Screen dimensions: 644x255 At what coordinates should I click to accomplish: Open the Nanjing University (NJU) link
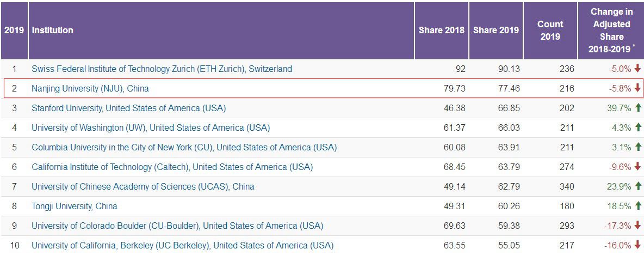coord(90,88)
